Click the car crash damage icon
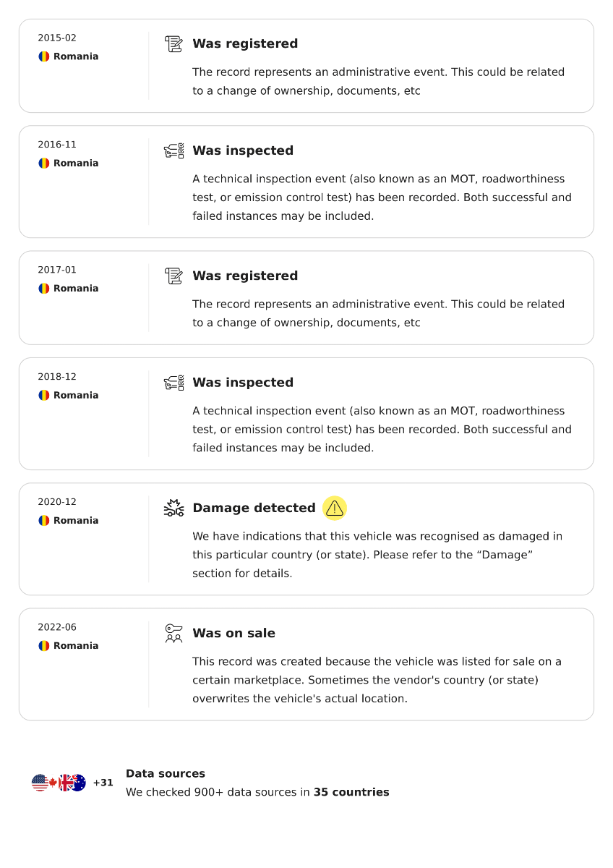Viewport: 613px width, 868px height. 173,508
